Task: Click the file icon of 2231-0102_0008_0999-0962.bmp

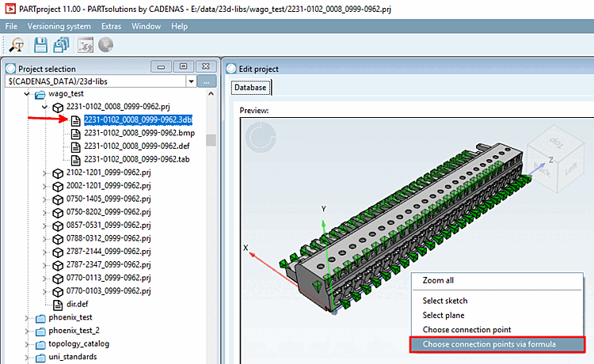Action: 76,134
